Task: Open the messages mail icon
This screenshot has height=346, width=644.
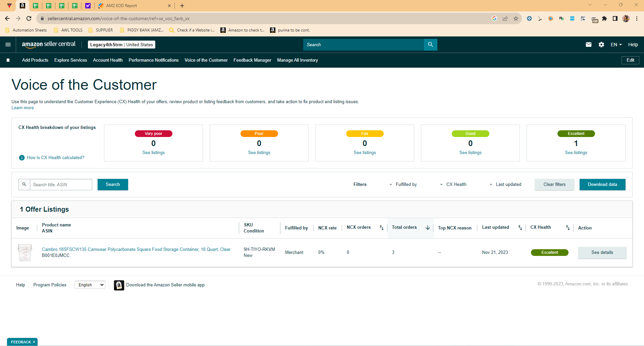Action: (x=589, y=45)
